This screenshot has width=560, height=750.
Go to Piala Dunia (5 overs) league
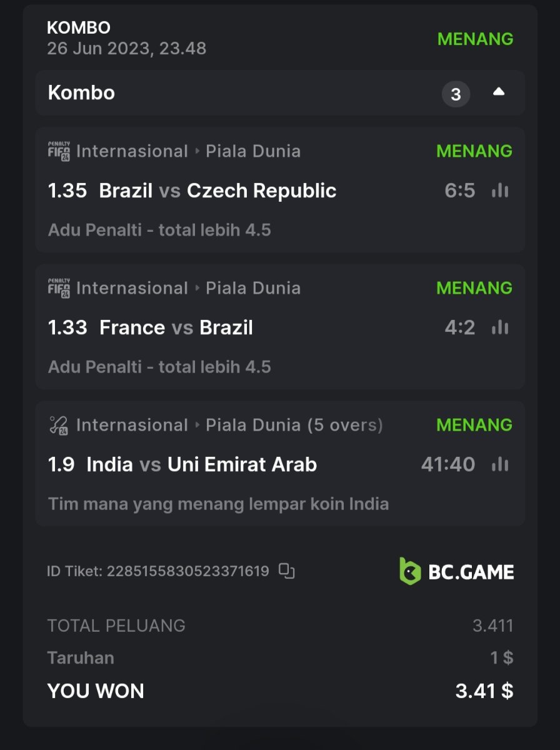294,425
